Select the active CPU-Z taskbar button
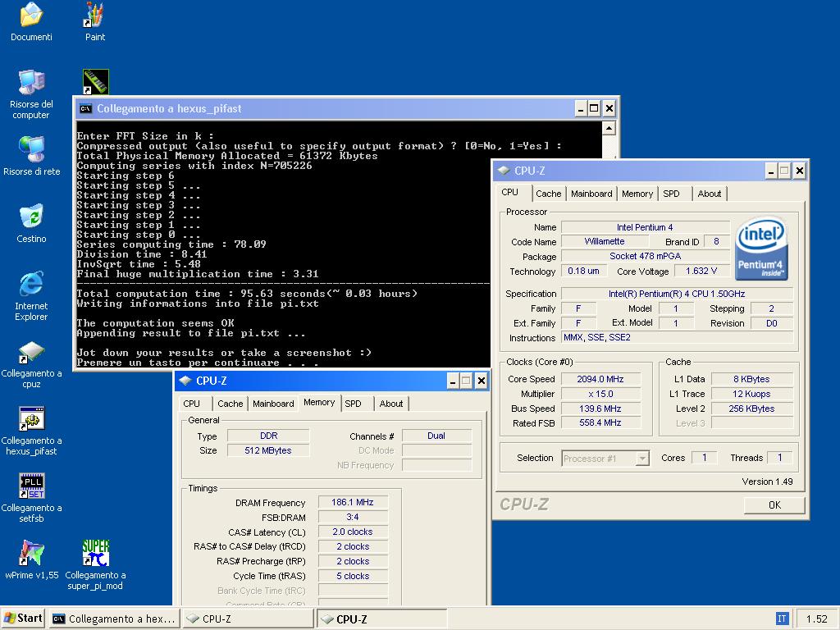 (x=381, y=619)
